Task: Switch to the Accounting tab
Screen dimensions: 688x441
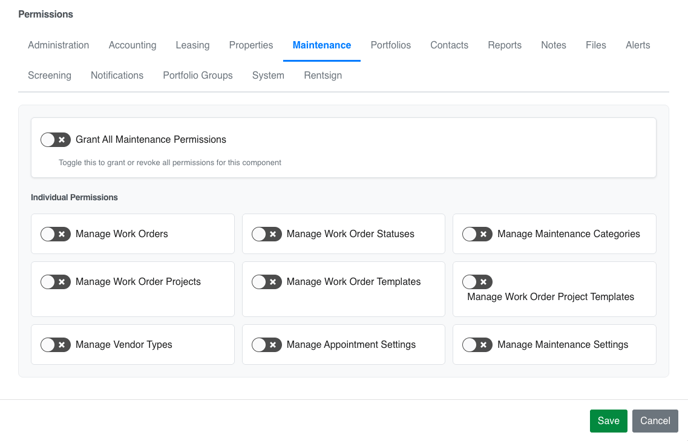Action: coord(133,45)
